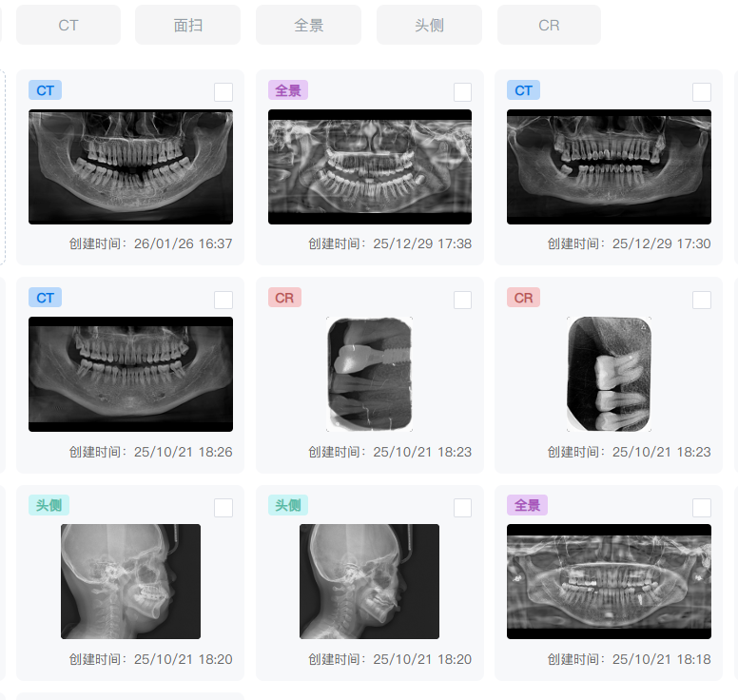Click the red CR tag on implant card
This screenshot has width=738, height=700.
[284, 298]
